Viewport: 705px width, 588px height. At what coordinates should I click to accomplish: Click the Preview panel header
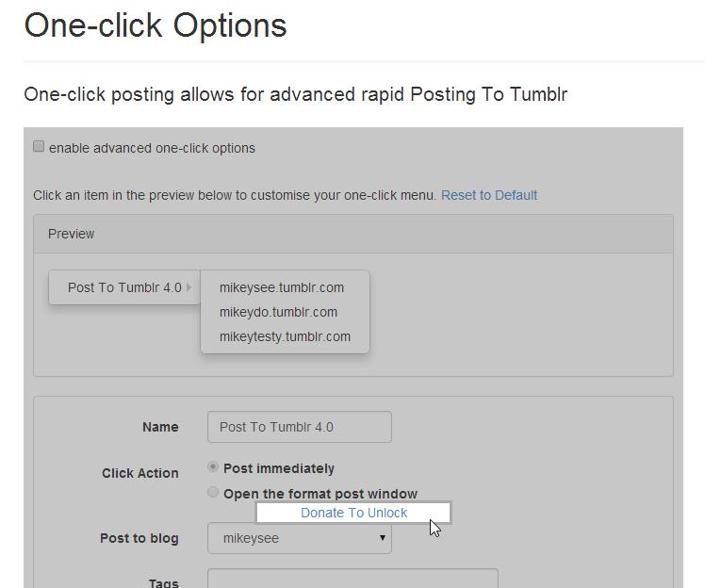(353, 234)
